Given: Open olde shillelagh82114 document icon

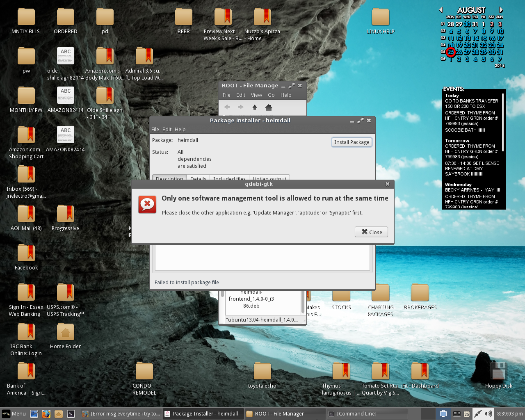Looking at the screenshot, I should click(x=66, y=64).
